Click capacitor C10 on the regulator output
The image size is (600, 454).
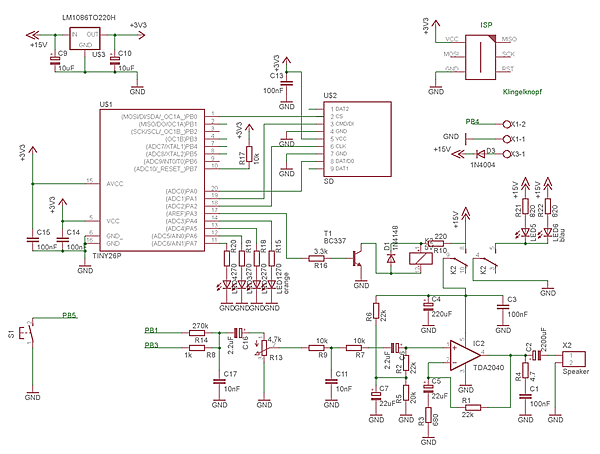[114, 60]
